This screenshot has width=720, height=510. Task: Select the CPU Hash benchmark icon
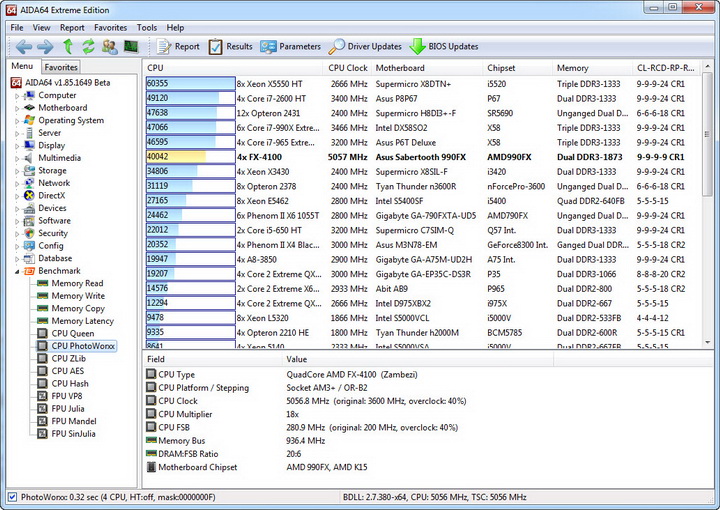pos(43,383)
